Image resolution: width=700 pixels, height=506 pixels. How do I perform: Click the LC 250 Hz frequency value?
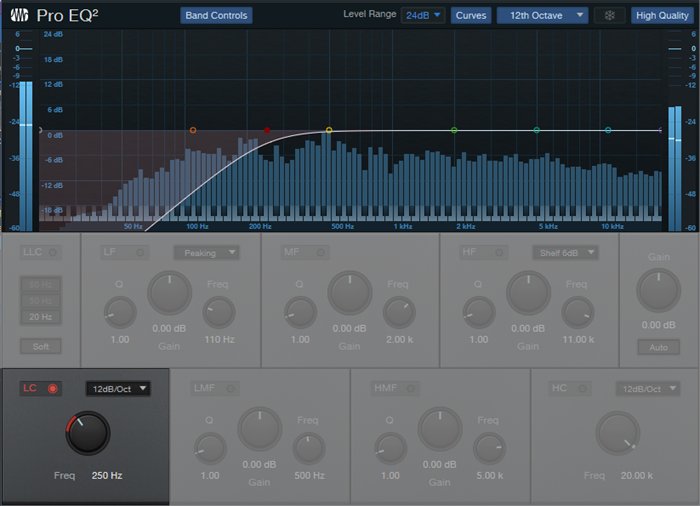tap(107, 476)
